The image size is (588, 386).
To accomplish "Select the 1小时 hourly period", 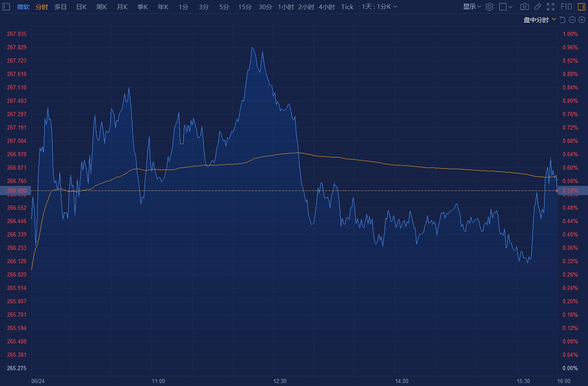I will click(286, 7).
